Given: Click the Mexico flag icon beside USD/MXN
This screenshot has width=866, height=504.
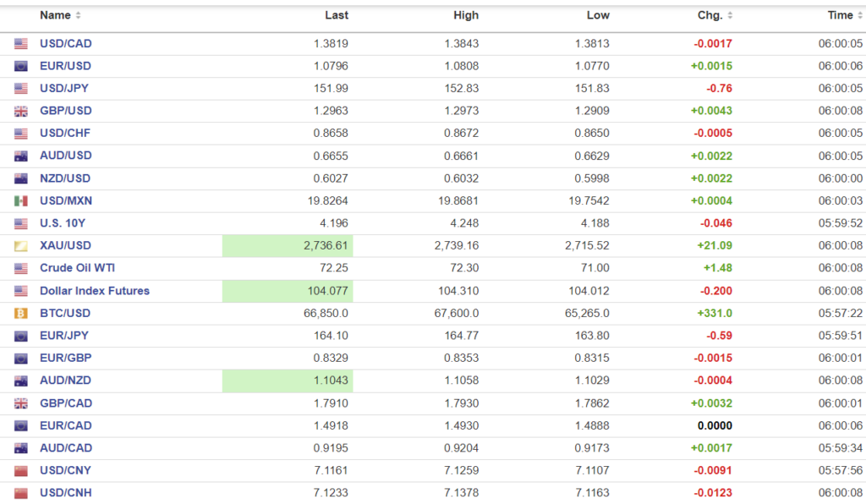Looking at the screenshot, I should pos(21,200).
